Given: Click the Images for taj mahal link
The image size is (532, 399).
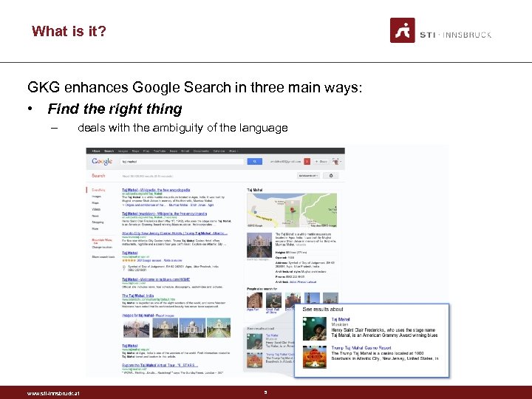Looking at the screenshot, I should [137, 316].
